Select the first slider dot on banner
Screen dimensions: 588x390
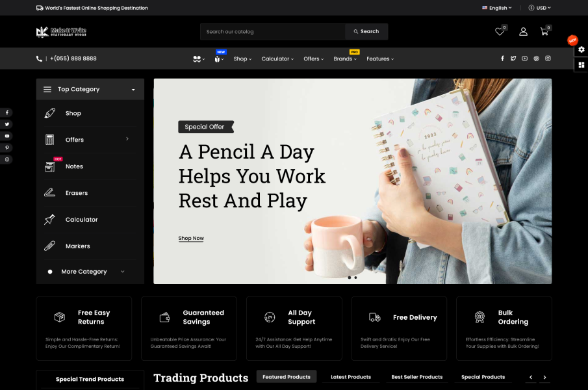click(x=349, y=278)
